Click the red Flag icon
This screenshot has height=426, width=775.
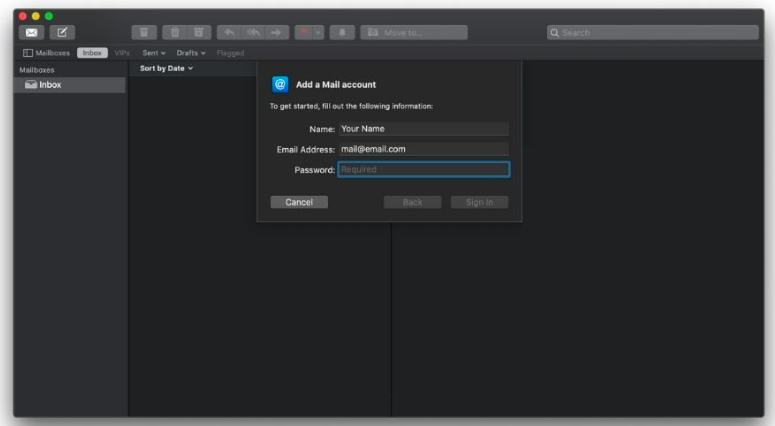point(304,33)
